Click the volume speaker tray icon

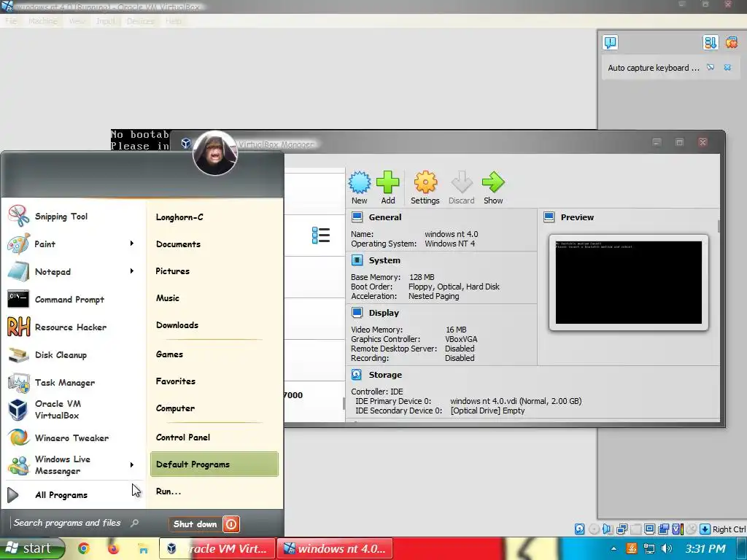(667, 548)
